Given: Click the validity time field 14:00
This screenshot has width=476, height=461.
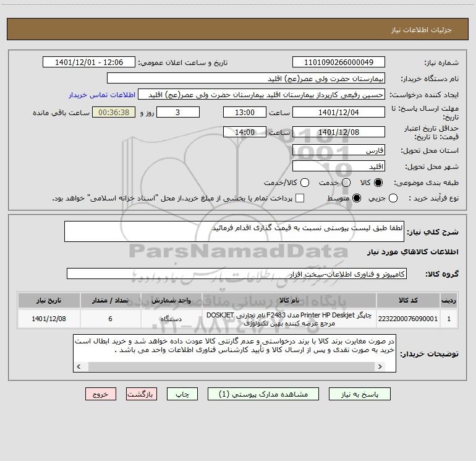Looking at the screenshot, I should click(x=245, y=132).
